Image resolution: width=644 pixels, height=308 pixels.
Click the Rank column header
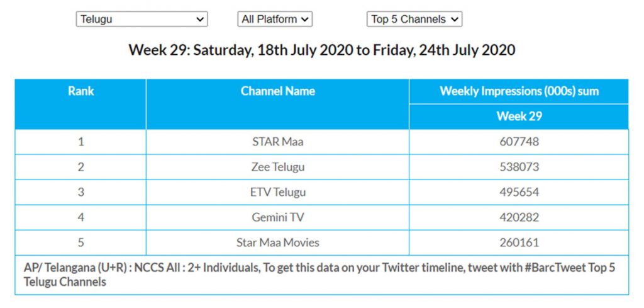point(80,91)
